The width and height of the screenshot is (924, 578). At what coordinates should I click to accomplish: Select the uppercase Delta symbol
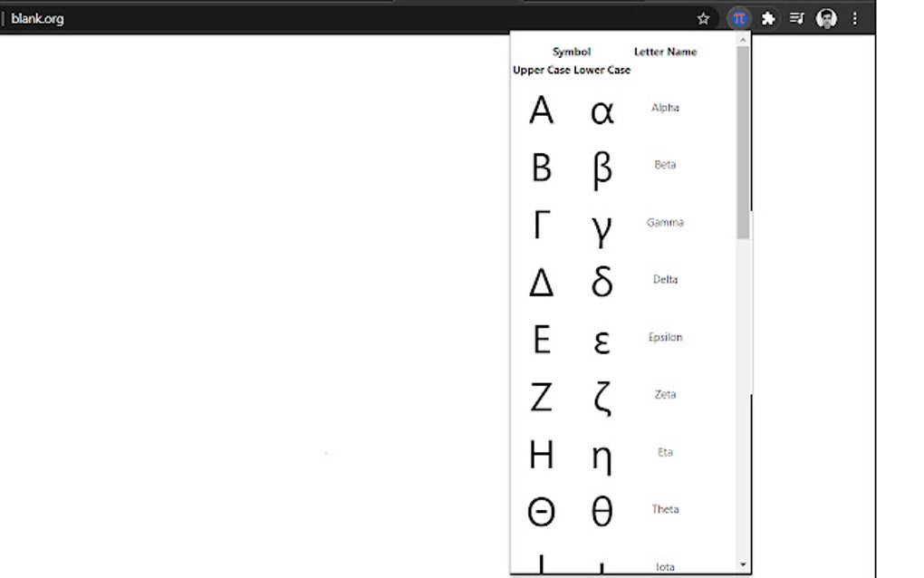[x=542, y=284]
